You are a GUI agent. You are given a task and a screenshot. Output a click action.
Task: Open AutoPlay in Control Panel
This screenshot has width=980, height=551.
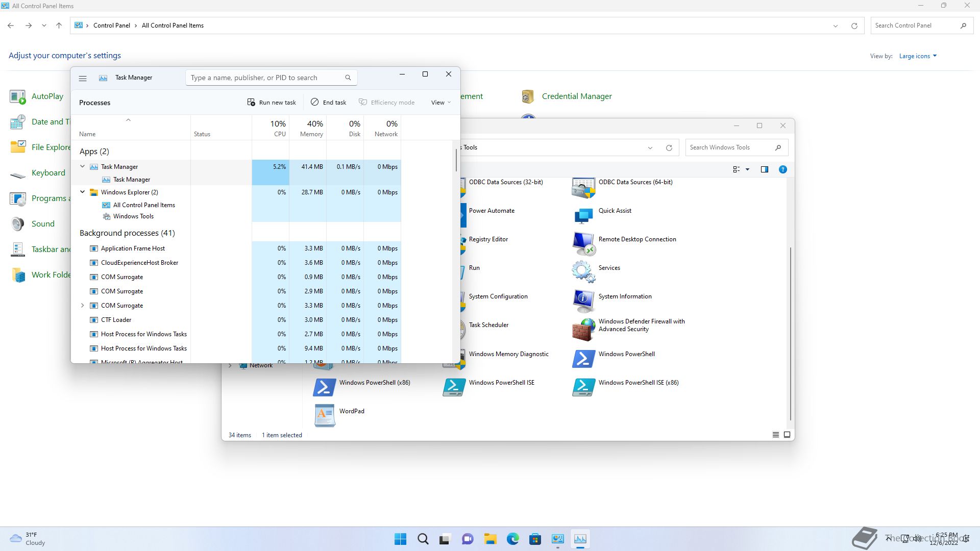click(37, 96)
